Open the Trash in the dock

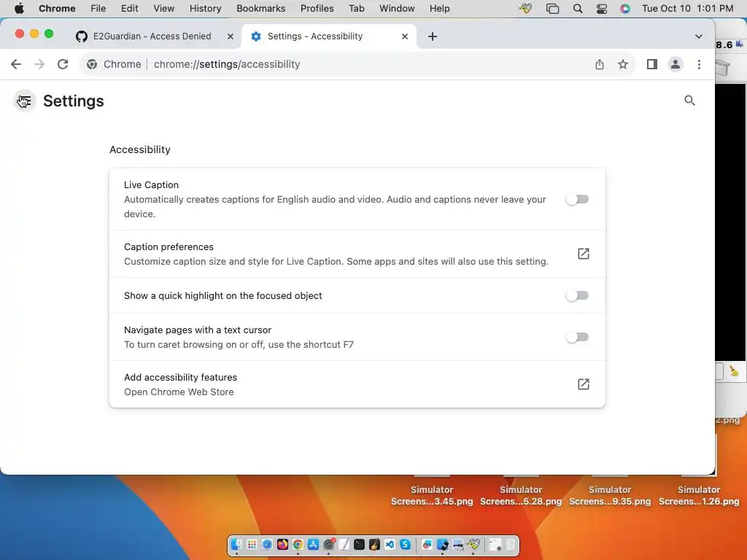click(x=510, y=545)
